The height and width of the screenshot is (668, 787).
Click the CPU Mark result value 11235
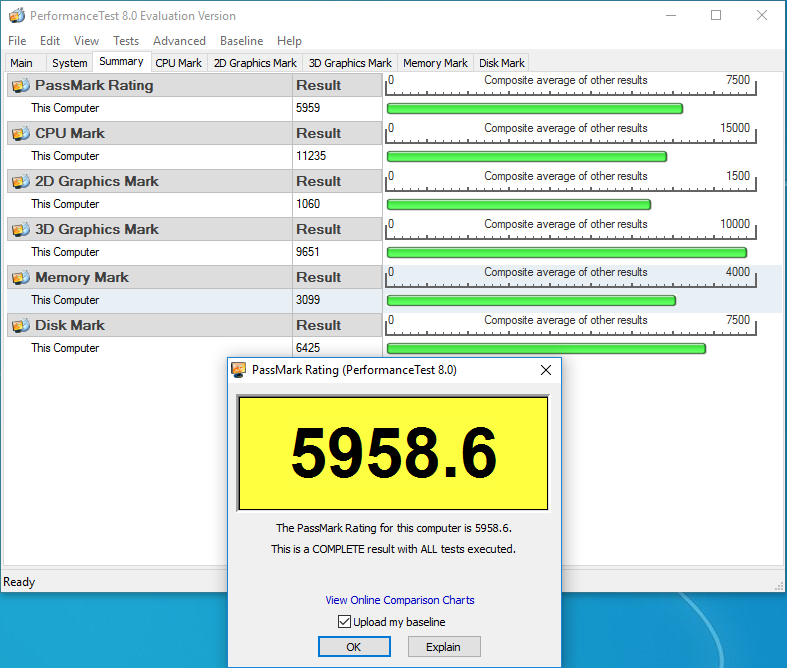[x=311, y=156]
